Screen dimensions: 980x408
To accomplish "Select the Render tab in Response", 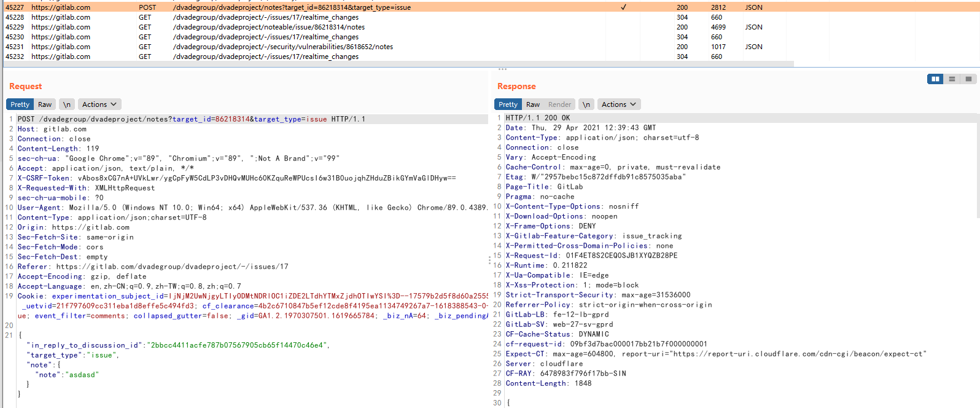I will click(559, 104).
